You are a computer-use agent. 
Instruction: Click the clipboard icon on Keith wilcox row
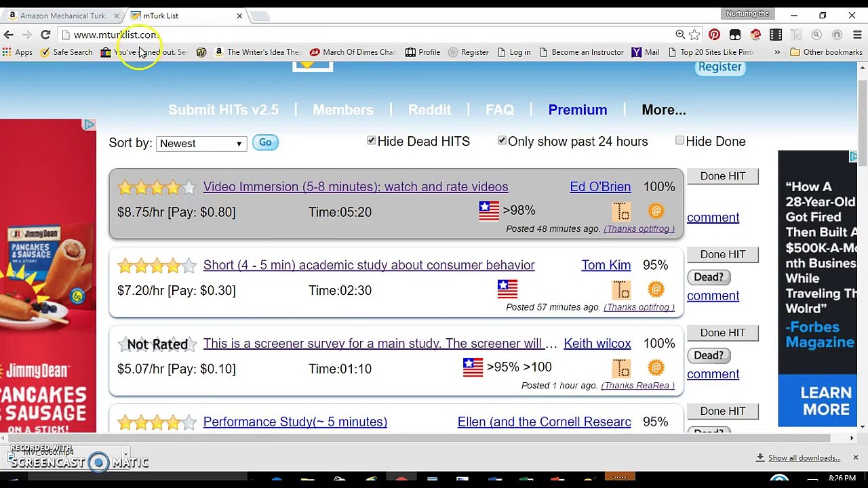tap(622, 369)
